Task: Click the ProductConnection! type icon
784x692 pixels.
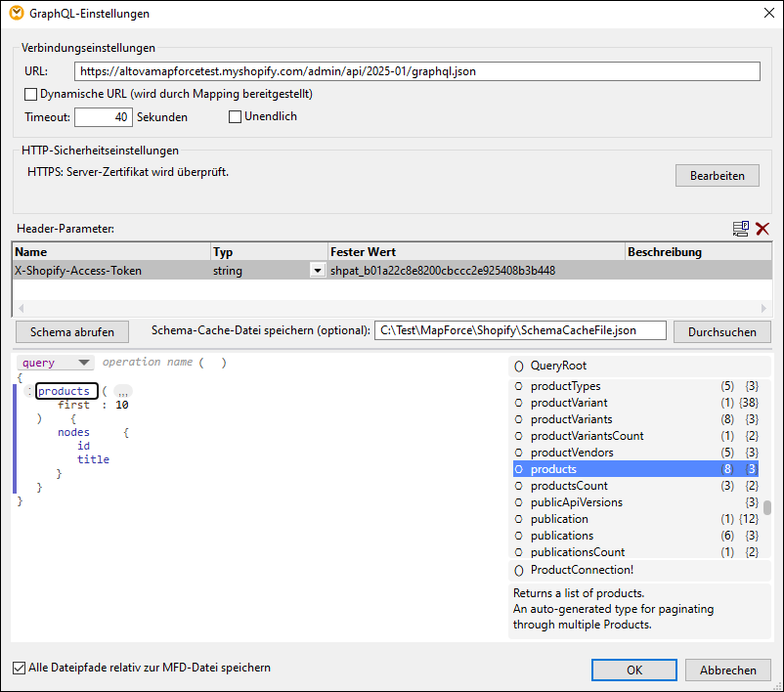Action: click(x=518, y=570)
